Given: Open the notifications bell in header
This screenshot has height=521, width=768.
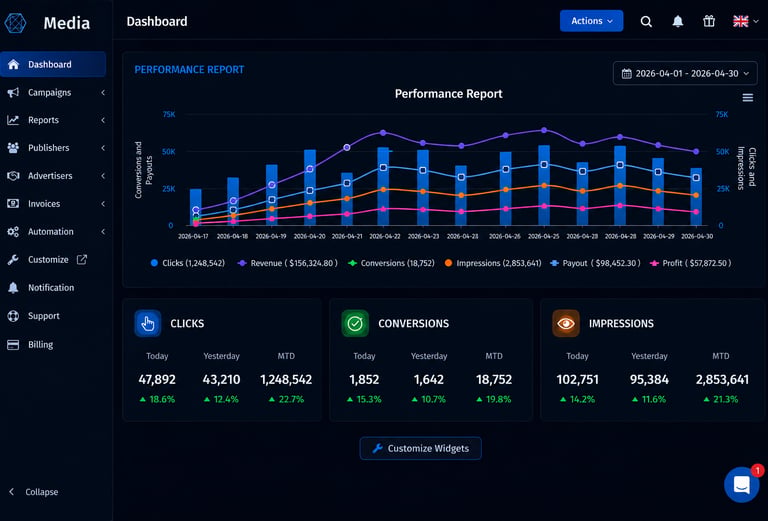Looking at the screenshot, I should click(x=677, y=22).
